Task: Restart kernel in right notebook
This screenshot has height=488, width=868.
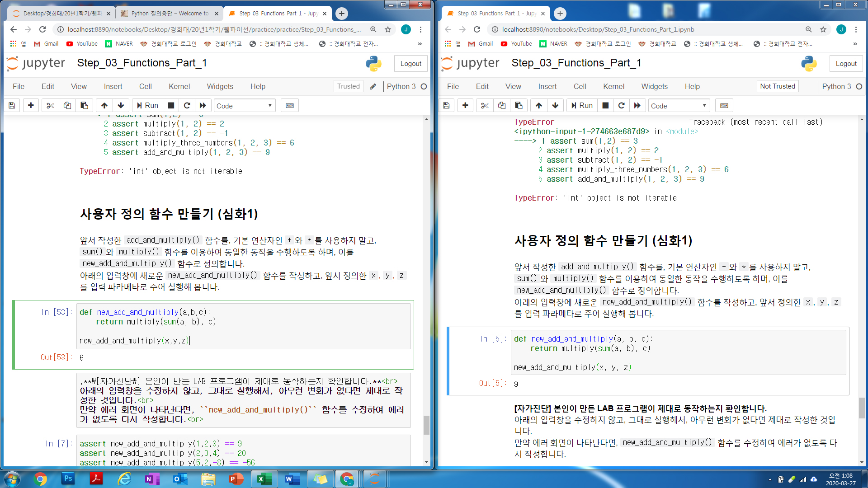Action: click(621, 105)
